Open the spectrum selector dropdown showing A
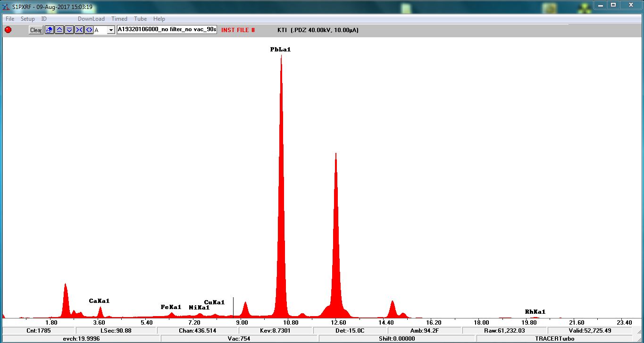Screen dimensions: 644x343 pyautogui.click(x=111, y=30)
